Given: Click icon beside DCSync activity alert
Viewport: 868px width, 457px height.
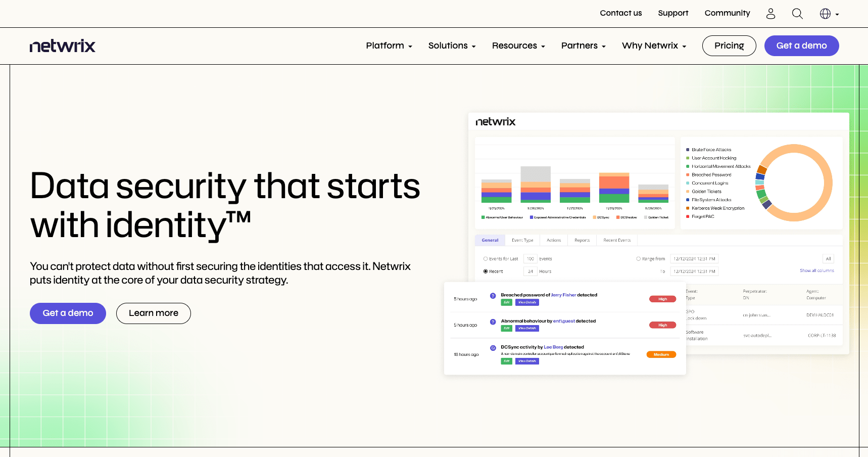Looking at the screenshot, I should [493, 348].
